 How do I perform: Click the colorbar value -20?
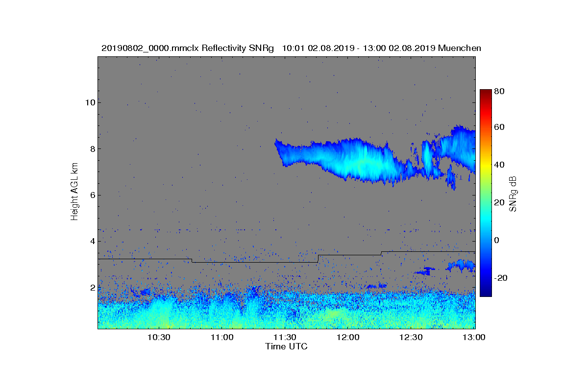point(501,278)
